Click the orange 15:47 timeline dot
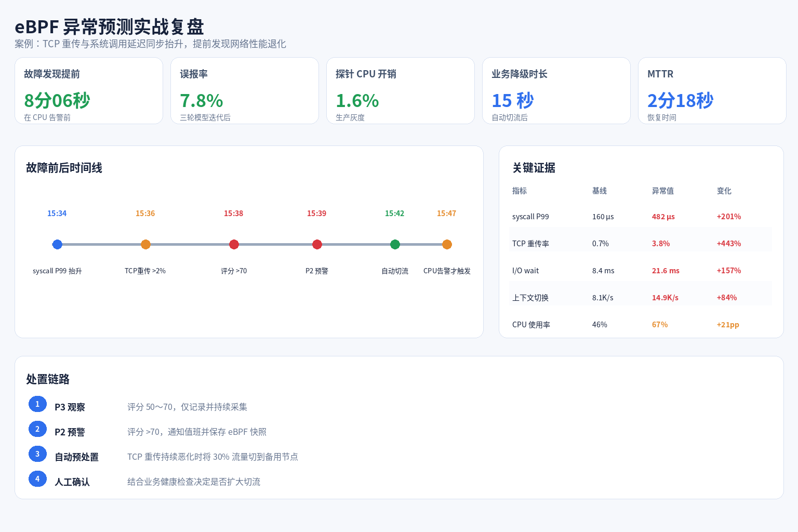The width and height of the screenshot is (798, 532). point(447,244)
